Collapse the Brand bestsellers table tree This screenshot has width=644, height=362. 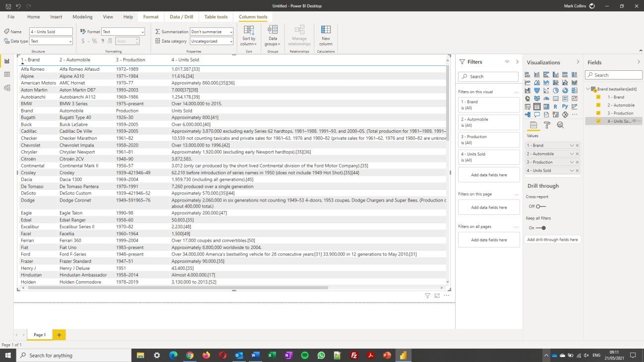coord(588,89)
